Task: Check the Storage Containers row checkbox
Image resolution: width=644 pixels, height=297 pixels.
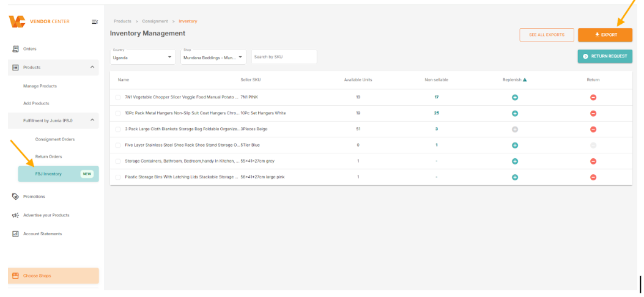Action: pos(118,161)
